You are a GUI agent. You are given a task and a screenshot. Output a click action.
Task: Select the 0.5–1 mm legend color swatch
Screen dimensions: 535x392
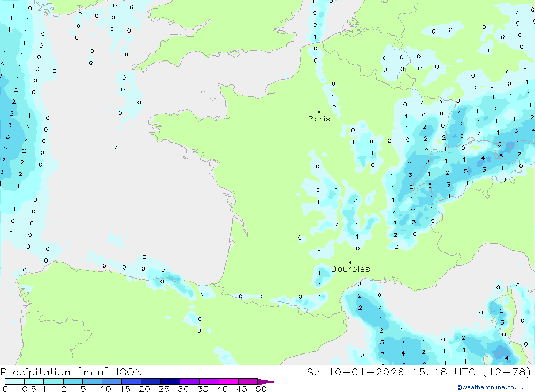click(x=34, y=381)
